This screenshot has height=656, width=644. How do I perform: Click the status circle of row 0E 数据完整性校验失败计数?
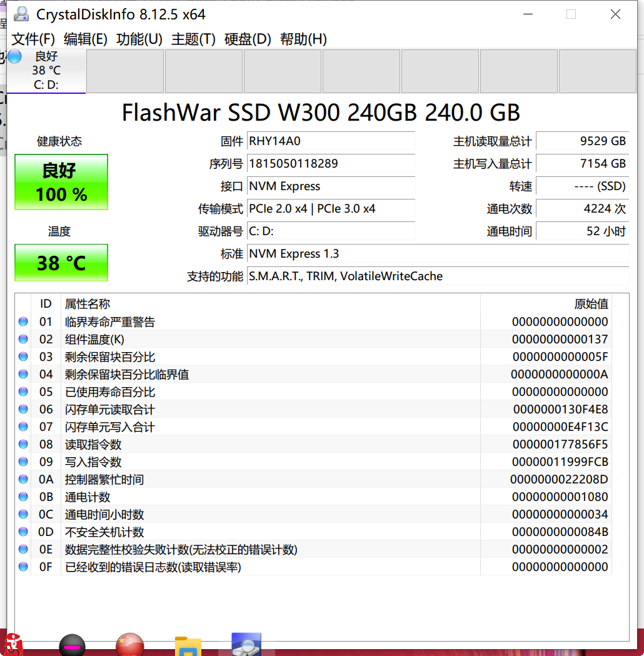(x=23, y=549)
